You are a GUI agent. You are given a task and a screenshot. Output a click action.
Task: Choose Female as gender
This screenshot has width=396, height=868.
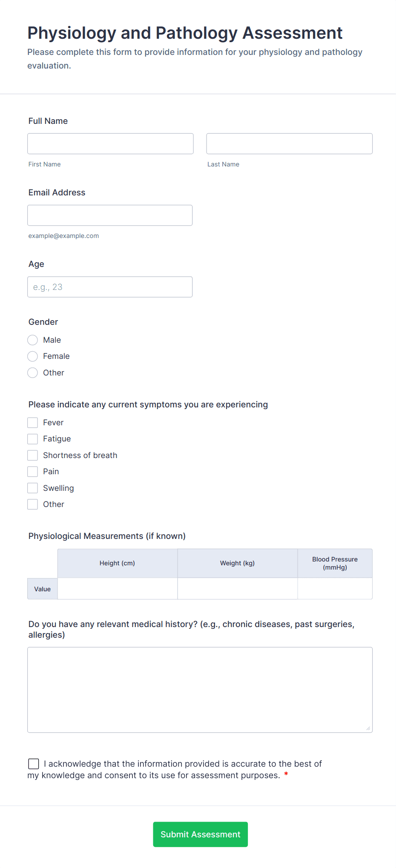33,356
